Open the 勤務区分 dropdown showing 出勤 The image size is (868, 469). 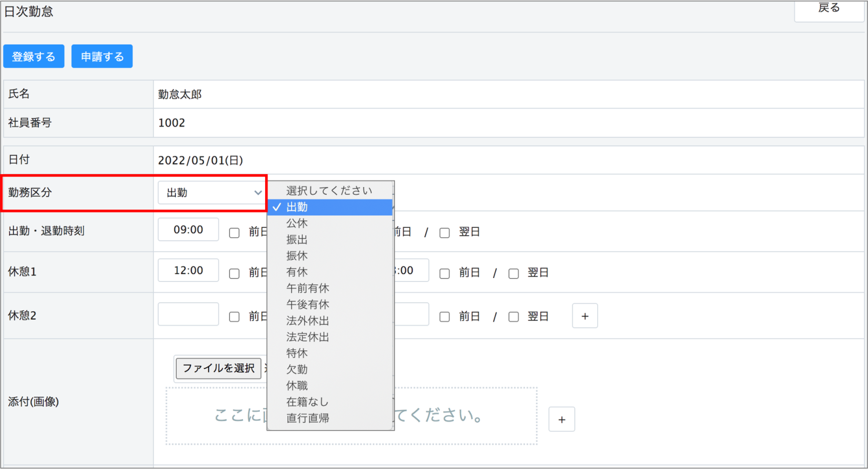211,193
